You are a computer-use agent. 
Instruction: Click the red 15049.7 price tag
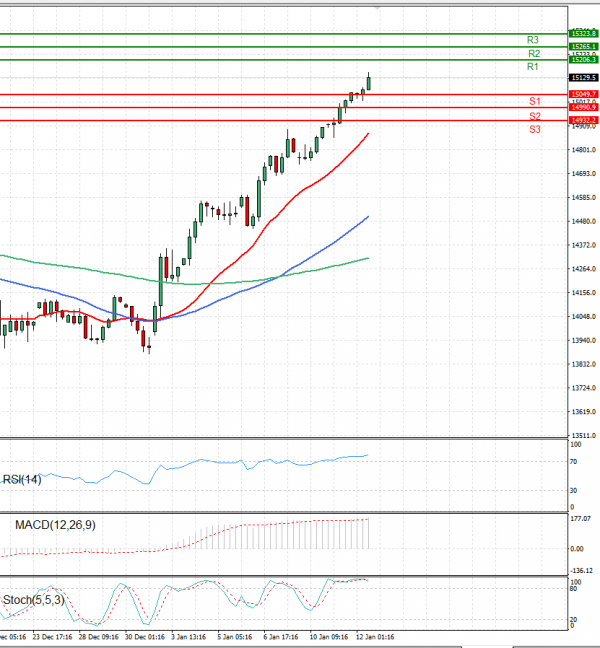[583, 94]
